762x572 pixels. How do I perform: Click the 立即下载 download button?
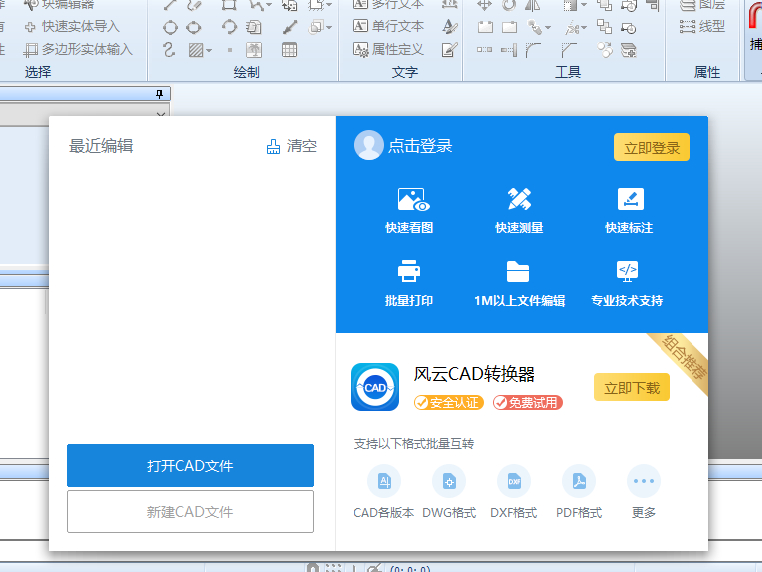[632, 387]
